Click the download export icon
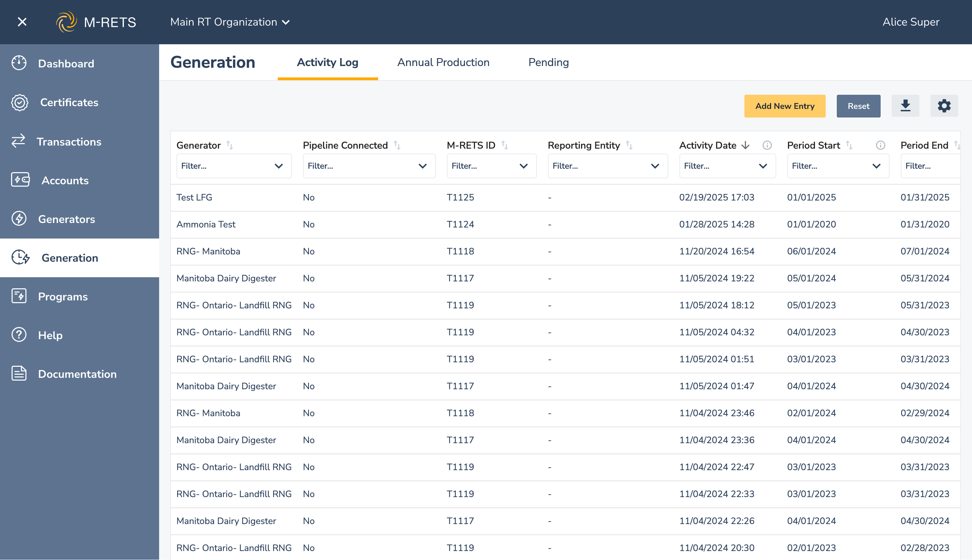 [x=905, y=106]
